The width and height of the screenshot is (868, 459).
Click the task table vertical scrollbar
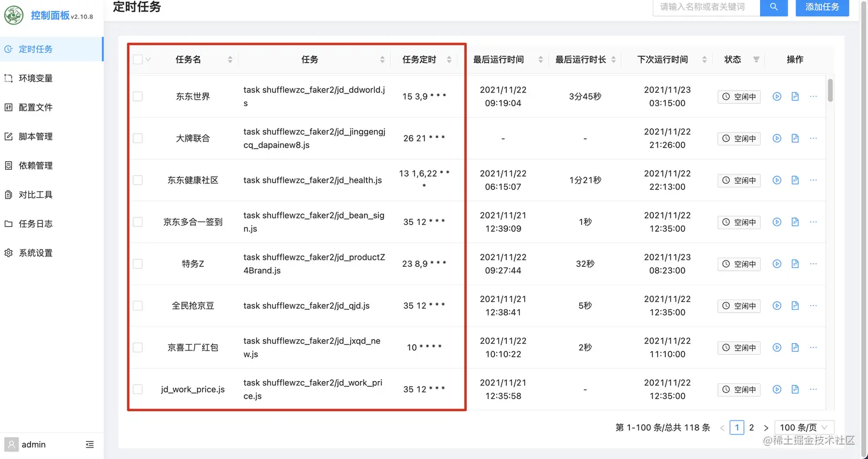[x=830, y=91]
